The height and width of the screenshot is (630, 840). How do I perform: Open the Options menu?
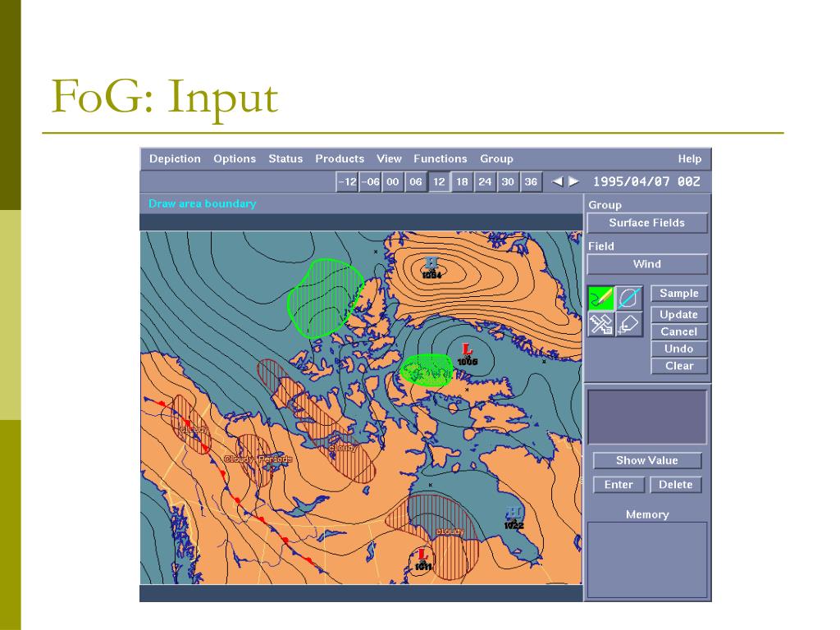pyautogui.click(x=235, y=158)
